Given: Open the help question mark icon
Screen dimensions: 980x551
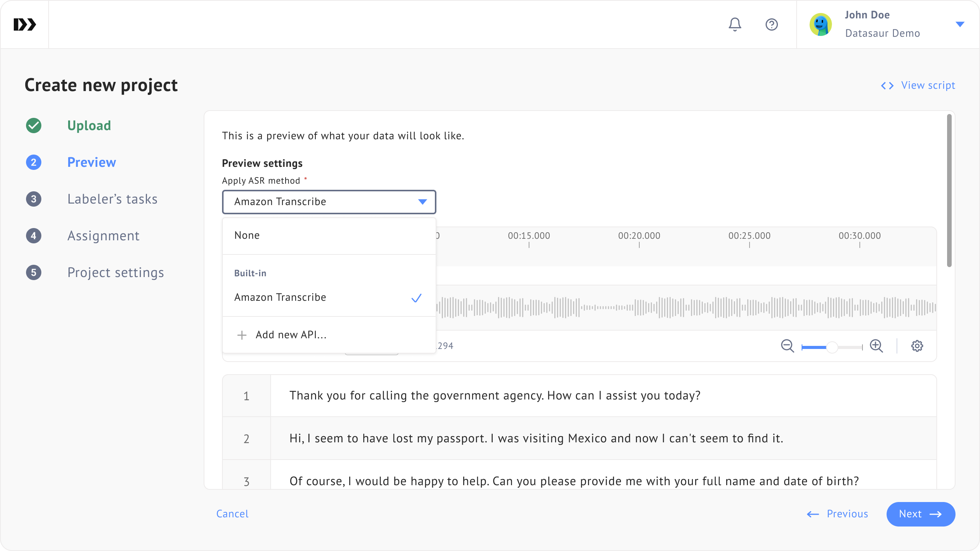Looking at the screenshot, I should pyautogui.click(x=771, y=24).
